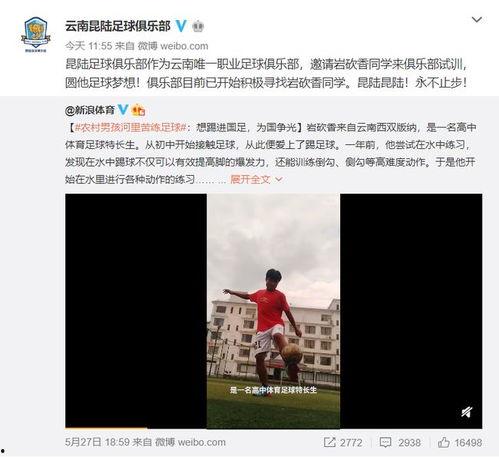Click the gray membership badge icon
The image size is (499, 457).
(198, 26)
